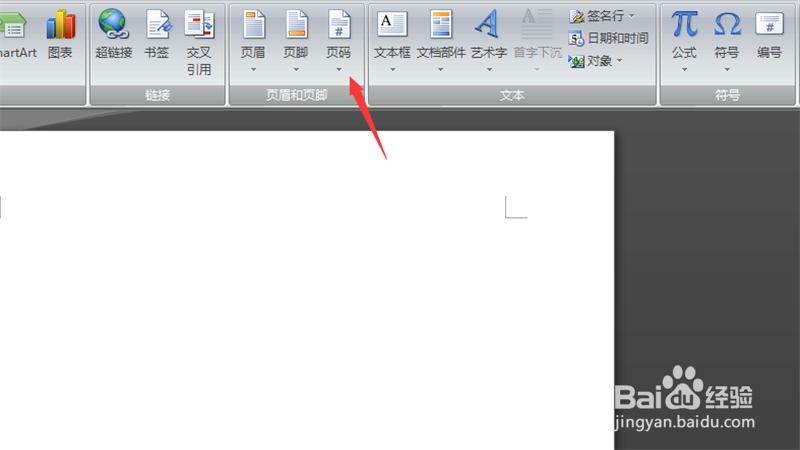The width and height of the screenshot is (800, 450).
Task: Expand the 页码 dropdown arrow
Action: 339,69
